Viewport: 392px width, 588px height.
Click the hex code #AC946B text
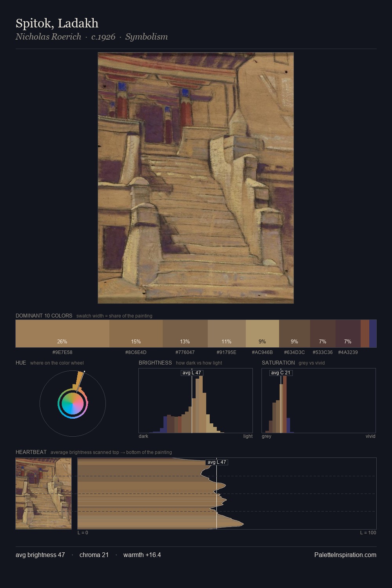pos(262,352)
